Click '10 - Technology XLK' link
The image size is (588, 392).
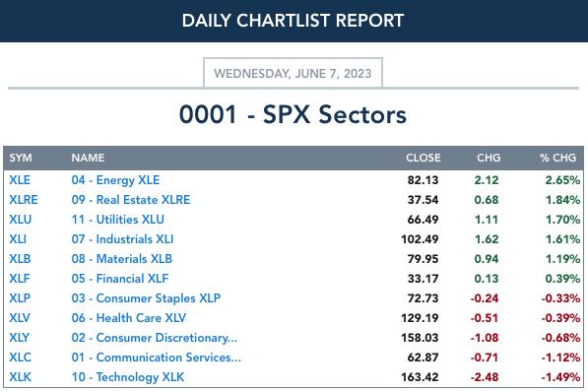pos(128,377)
